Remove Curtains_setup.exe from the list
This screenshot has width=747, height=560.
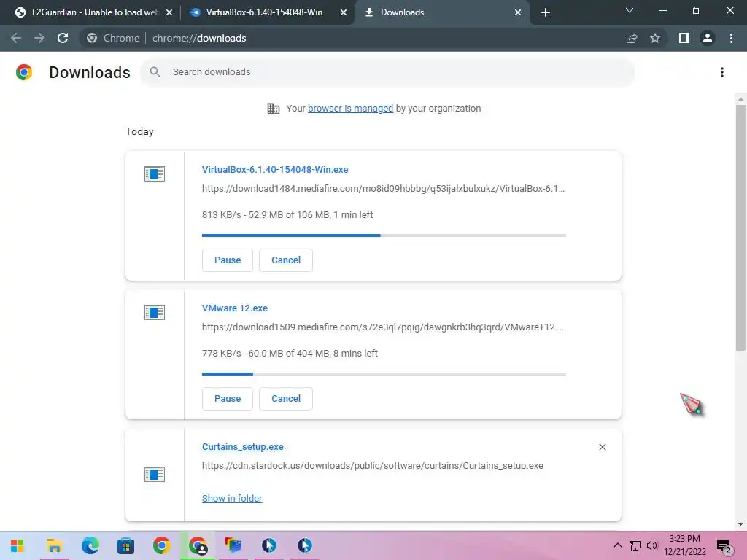point(602,447)
